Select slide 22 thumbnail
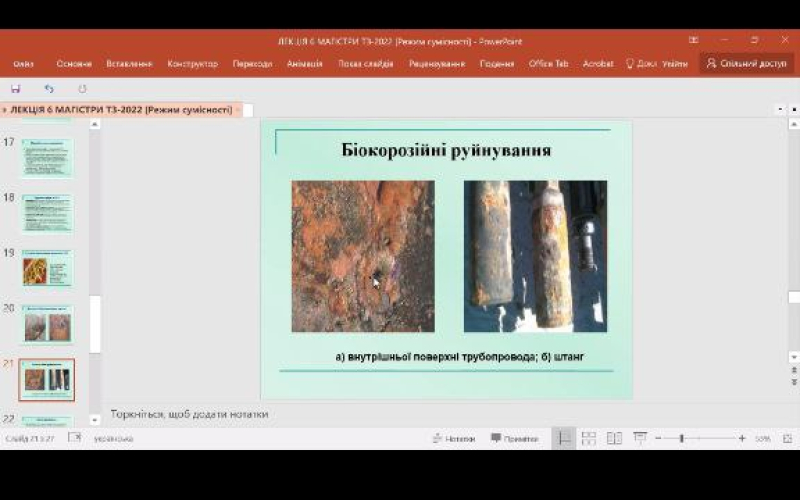 click(x=47, y=421)
